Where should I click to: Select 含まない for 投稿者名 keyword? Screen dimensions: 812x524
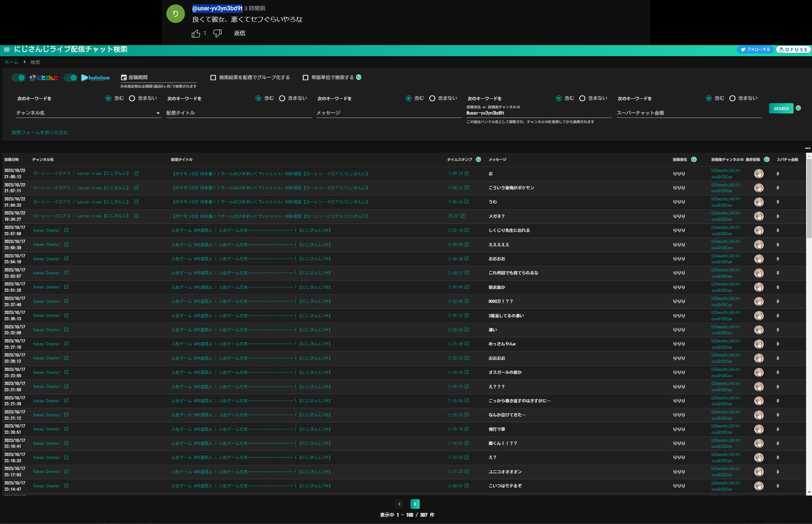582,98
